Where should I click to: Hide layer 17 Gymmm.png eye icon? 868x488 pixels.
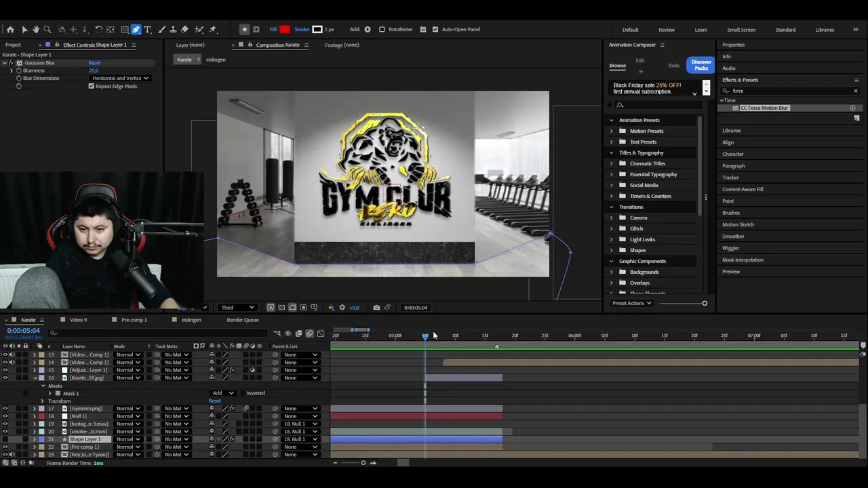pyautogui.click(x=5, y=409)
